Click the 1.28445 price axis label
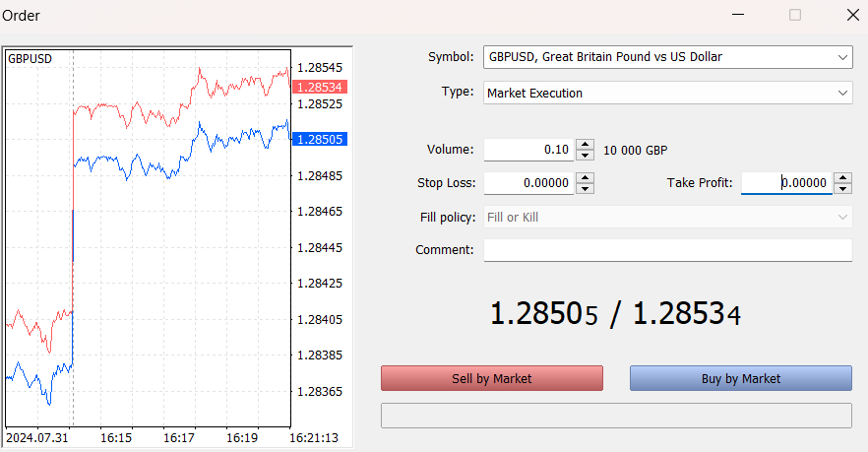Viewport: 868px width, 452px height. pos(320,247)
